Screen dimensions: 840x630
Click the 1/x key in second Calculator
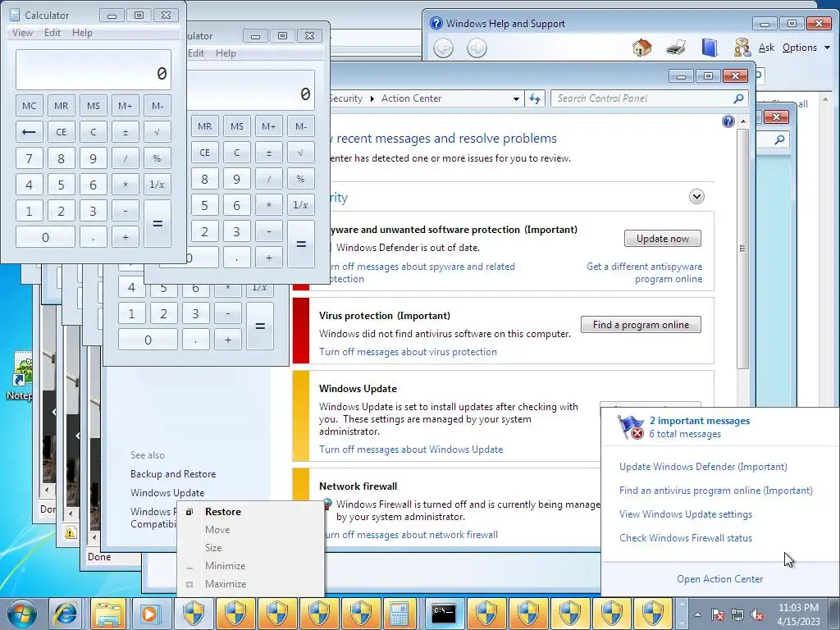click(x=300, y=205)
